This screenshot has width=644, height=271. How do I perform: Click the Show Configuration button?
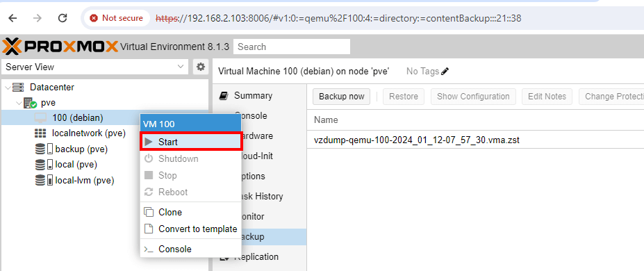click(473, 97)
